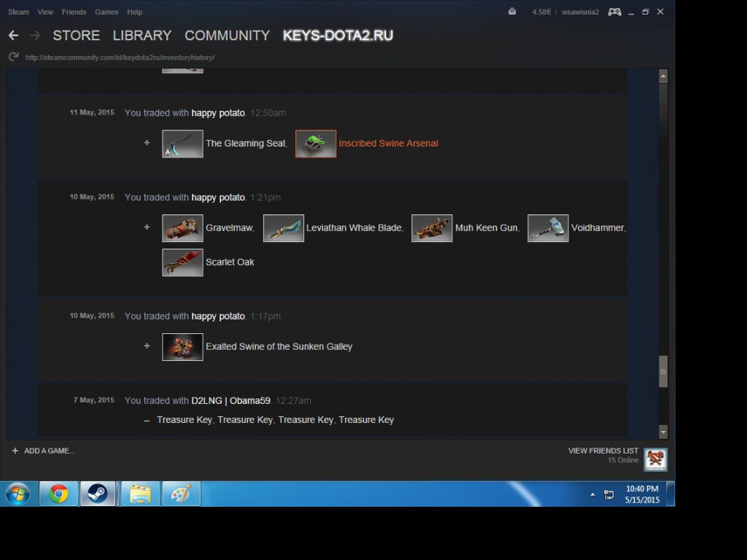Viewport: 747px width, 560px height.
Task: Launch Big Picture mode controller icon
Action: coord(614,12)
